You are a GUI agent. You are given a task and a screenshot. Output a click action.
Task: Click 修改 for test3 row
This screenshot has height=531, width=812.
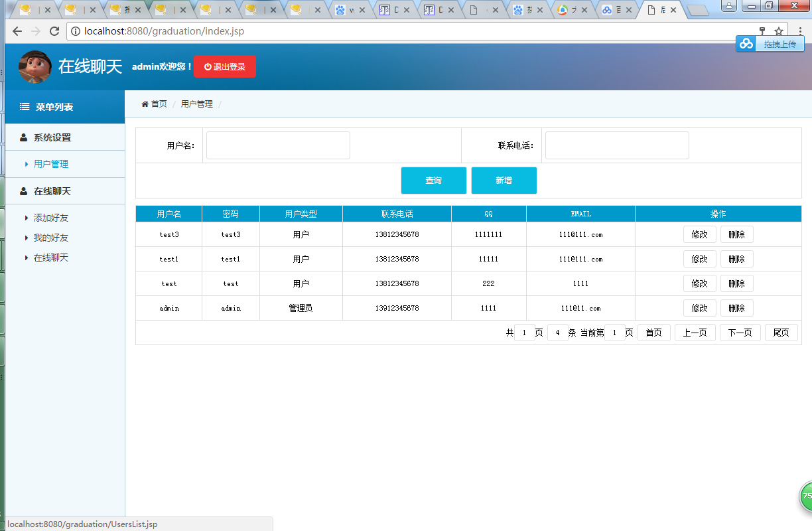[700, 234]
